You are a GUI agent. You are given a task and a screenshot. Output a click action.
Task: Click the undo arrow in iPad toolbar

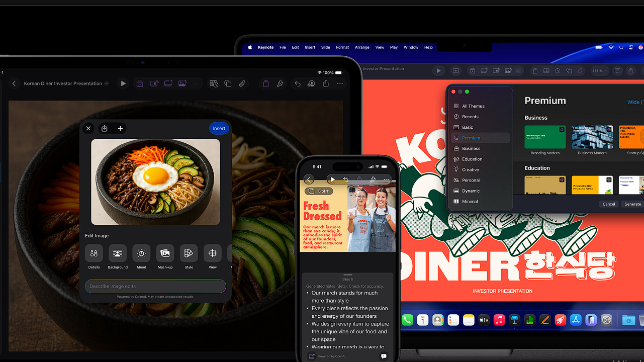coord(297,83)
